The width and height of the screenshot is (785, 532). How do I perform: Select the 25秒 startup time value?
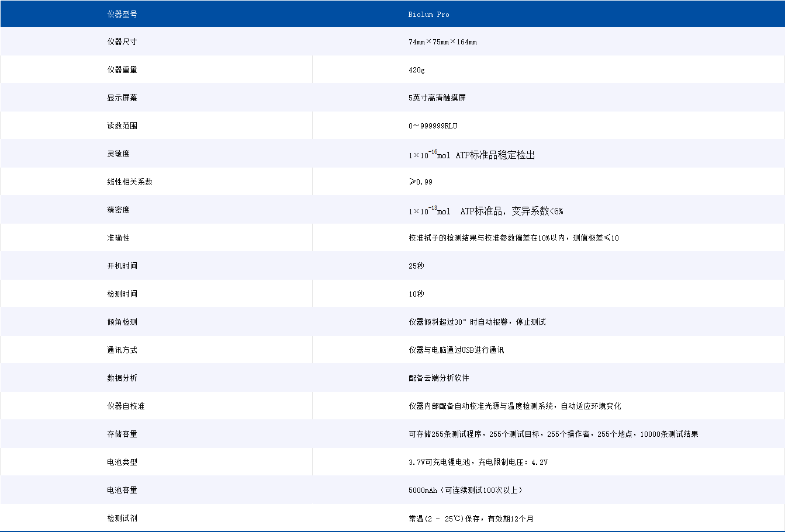click(416, 265)
